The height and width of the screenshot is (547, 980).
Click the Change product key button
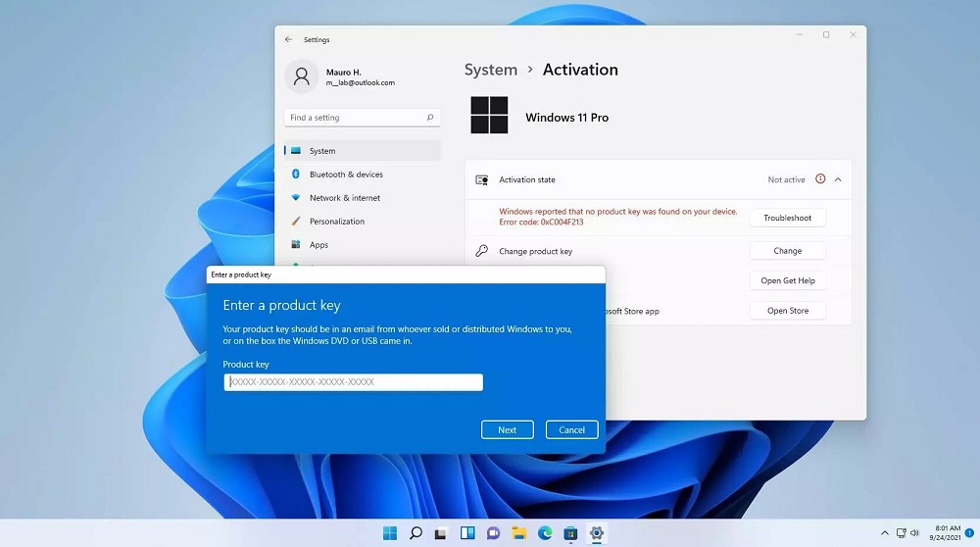pos(788,251)
